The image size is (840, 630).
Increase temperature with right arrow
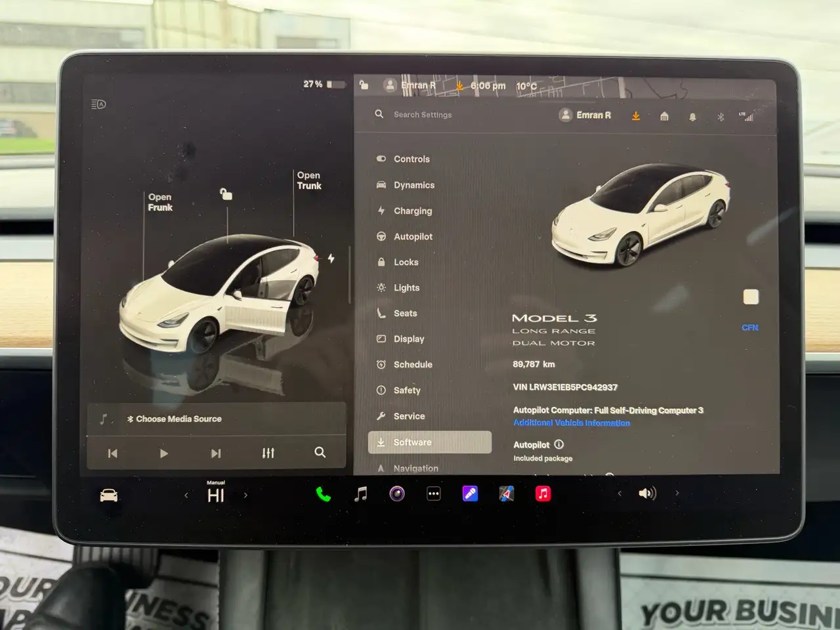click(245, 495)
